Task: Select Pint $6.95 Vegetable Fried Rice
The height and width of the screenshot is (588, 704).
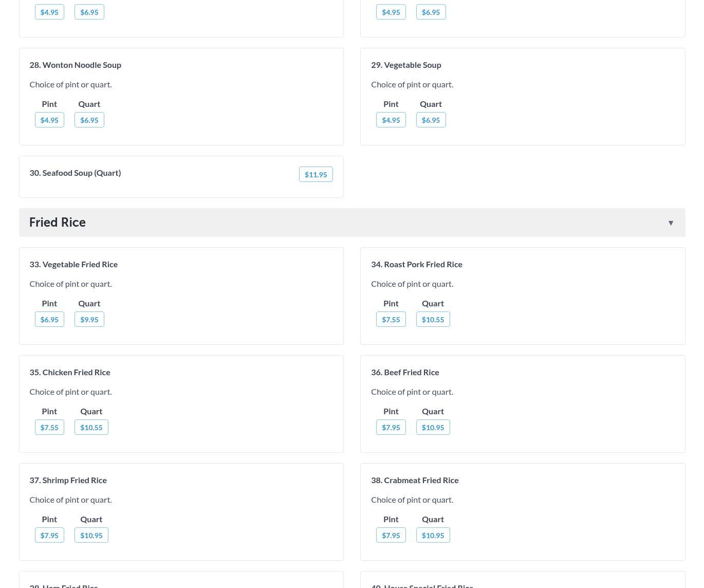Action: coord(49,320)
